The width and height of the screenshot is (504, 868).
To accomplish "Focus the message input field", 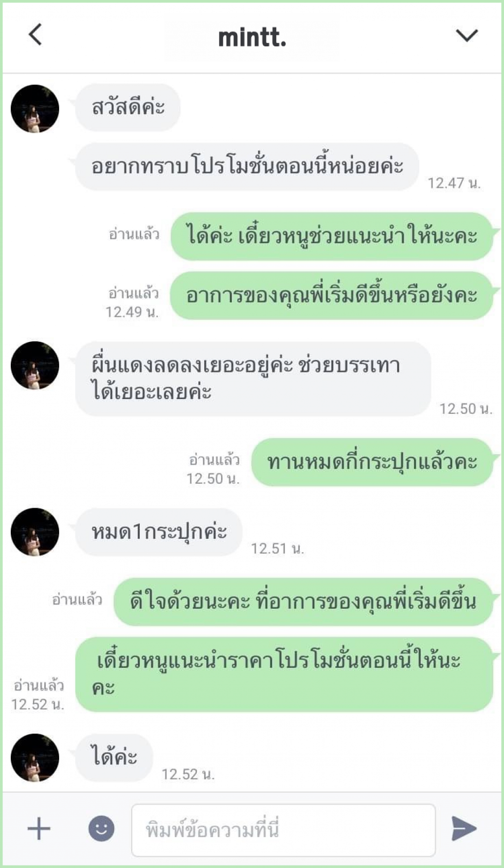I will [x=283, y=830].
